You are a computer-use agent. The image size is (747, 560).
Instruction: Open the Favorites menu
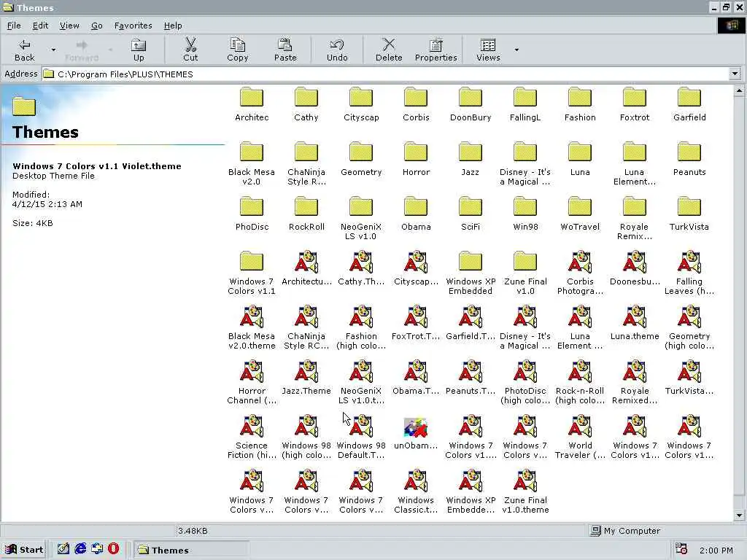tap(133, 26)
